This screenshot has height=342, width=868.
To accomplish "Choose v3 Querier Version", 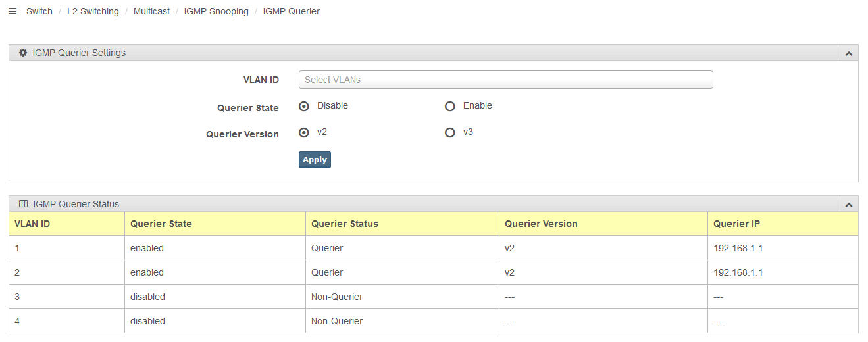I will click(450, 132).
